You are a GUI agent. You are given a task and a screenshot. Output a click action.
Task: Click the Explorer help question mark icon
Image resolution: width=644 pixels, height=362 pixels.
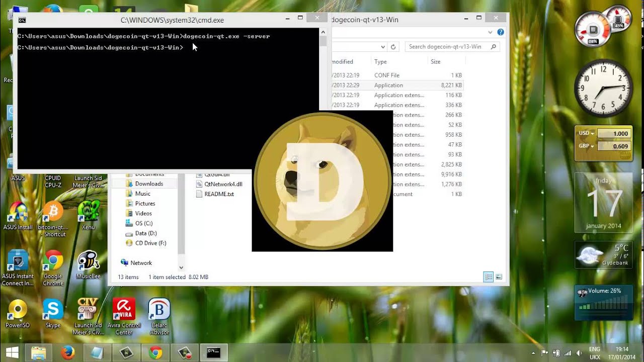[500, 32]
